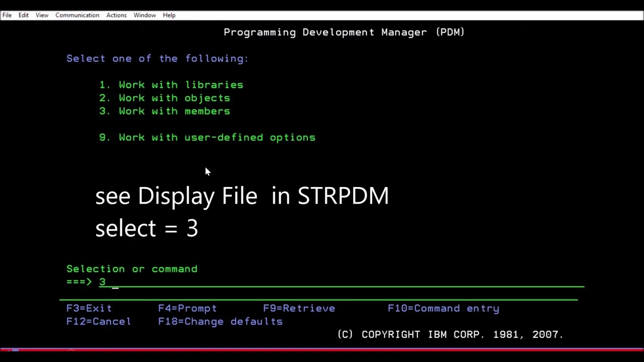Open the View menu
644x362 pixels.
tap(42, 15)
